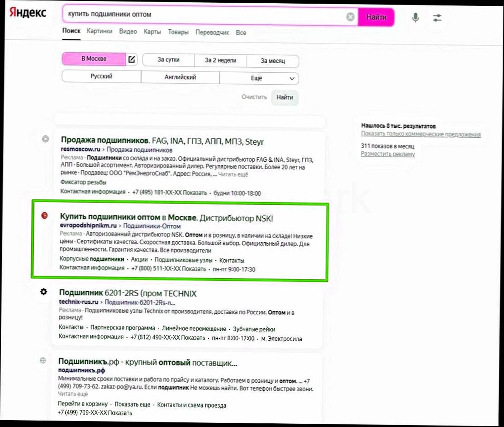Expand the Ещё language dropdown

tap(259, 78)
